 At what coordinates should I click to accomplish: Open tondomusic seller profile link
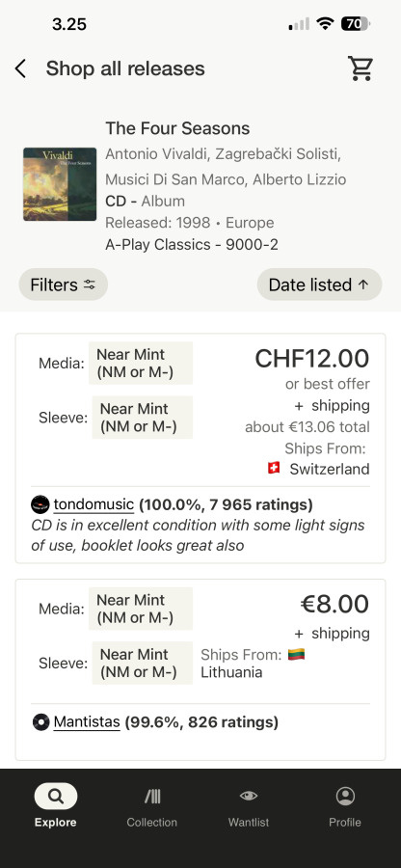click(94, 504)
